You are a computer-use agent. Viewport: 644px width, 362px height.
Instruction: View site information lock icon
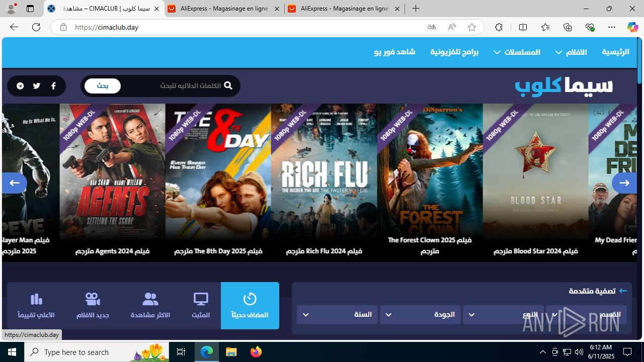63,27
